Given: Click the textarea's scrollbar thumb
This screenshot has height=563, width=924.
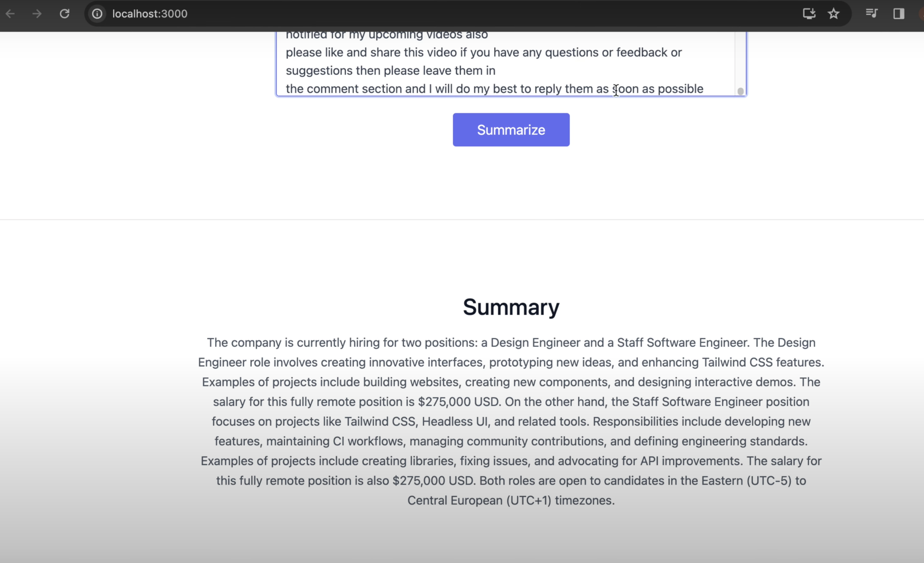Looking at the screenshot, I should point(740,91).
